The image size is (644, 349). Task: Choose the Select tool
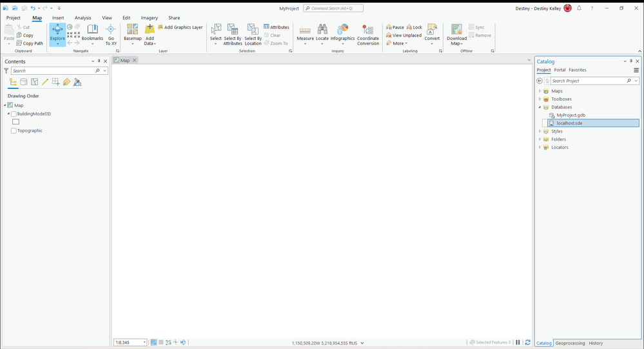215,35
